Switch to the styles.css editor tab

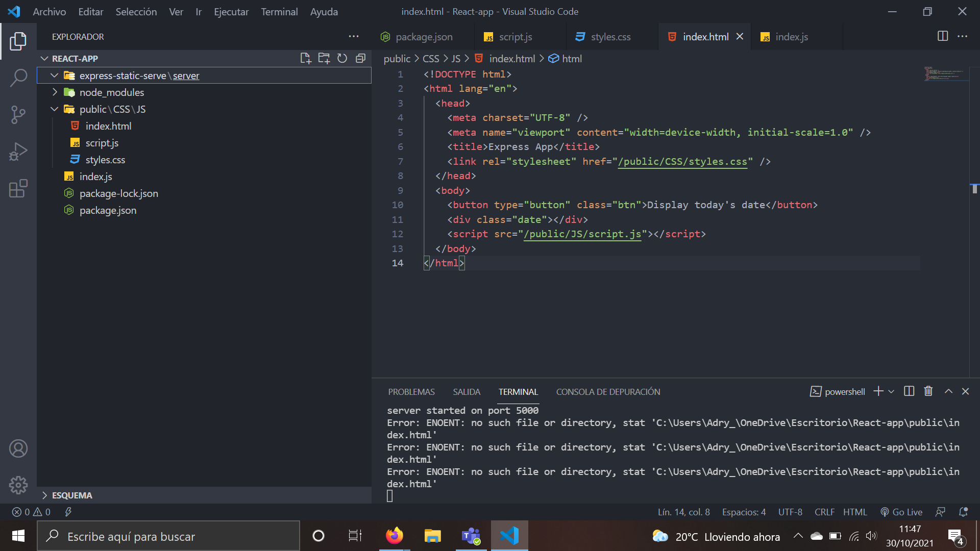pyautogui.click(x=612, y=37)
